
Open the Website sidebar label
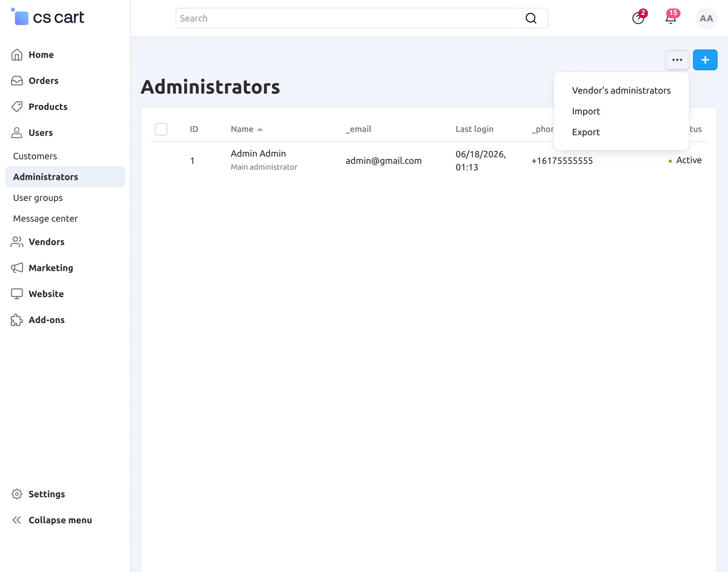pyautogui.click(x=46, y=294)
